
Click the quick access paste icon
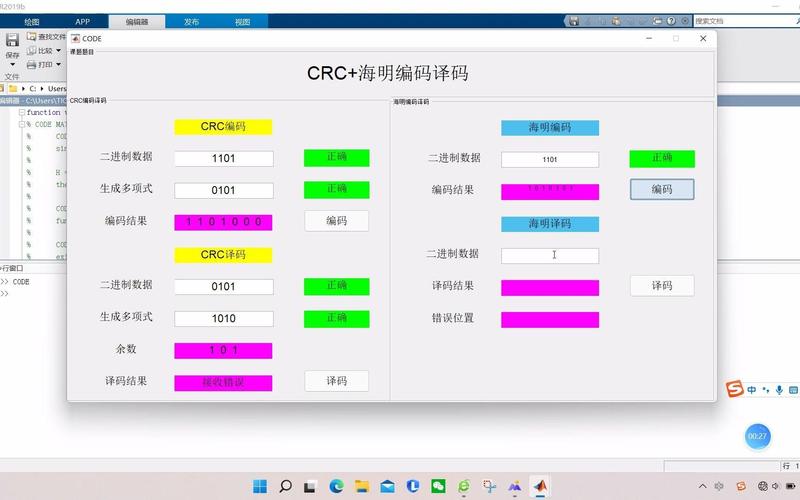[616, 21]
